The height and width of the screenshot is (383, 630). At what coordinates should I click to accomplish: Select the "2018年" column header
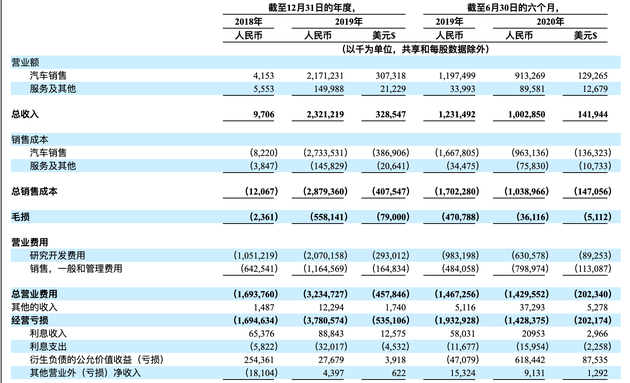click(x=248, y=22)
